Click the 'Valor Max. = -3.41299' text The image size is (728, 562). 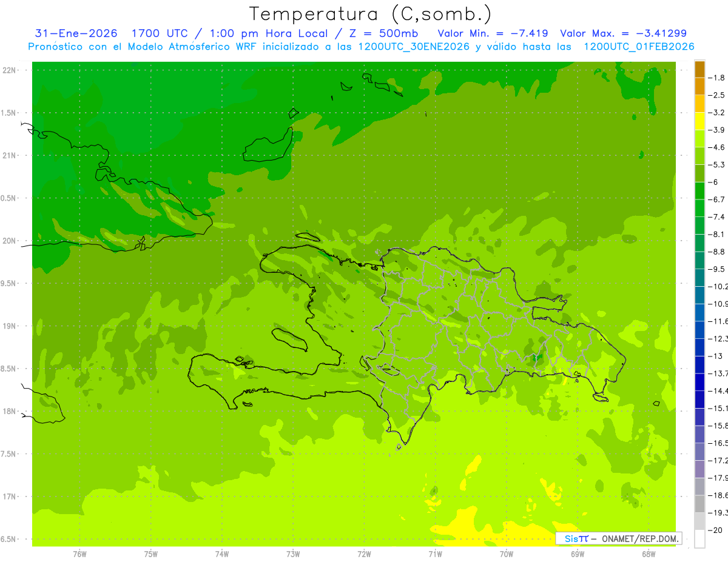coord(624,33)
